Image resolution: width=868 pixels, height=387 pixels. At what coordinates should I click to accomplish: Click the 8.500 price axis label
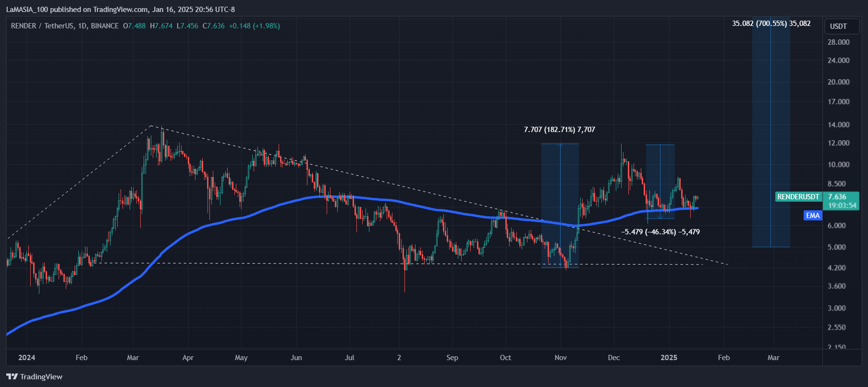click(x=837, y=184)
